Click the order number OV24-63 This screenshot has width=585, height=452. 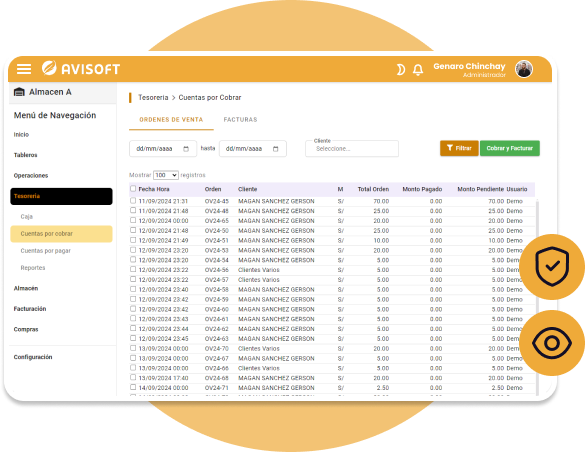click(x=216, y=339)
